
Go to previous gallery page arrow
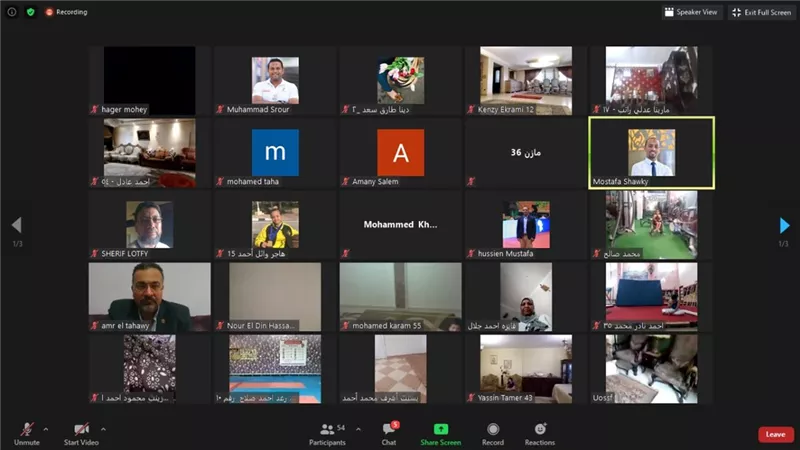[x=17, y=225]
